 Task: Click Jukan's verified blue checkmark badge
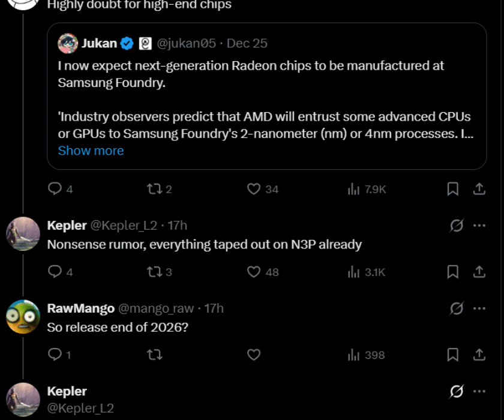pyautogui.click(x=125, y=43)
